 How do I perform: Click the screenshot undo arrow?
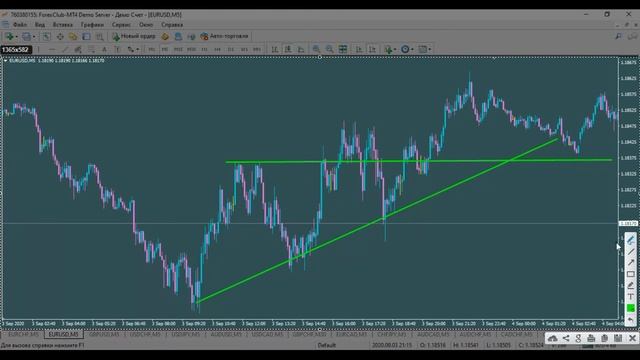(x=631, y=320)
